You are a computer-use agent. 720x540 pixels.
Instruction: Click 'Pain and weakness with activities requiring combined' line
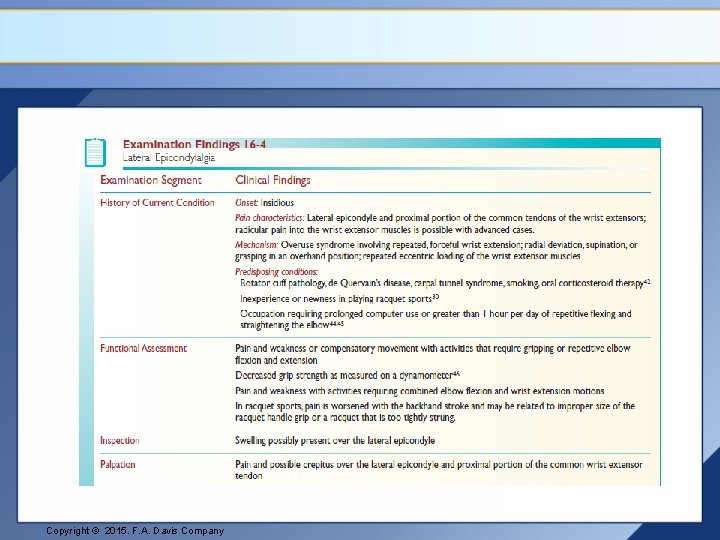click(420, 391)
